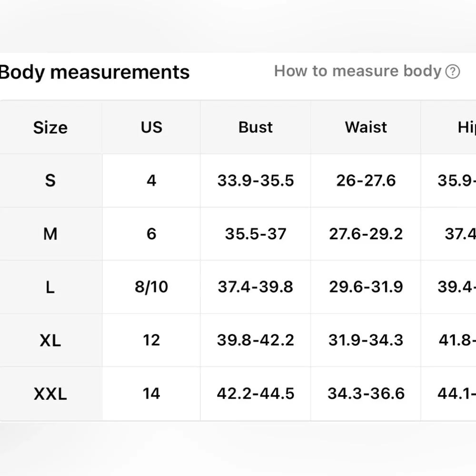Click the Body measurements heading
476x476 pixels.
[95, 72]
